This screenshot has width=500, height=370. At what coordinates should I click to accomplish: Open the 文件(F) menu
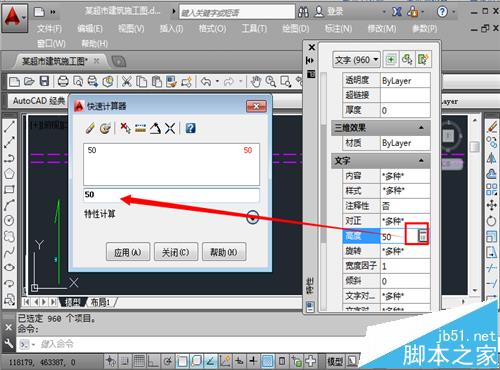click(x=49, y=29)
